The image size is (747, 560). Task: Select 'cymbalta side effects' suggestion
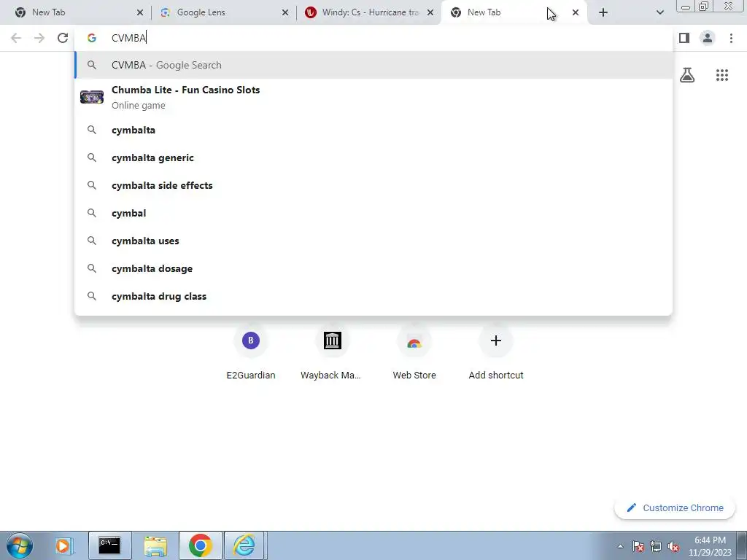point(373,185)
